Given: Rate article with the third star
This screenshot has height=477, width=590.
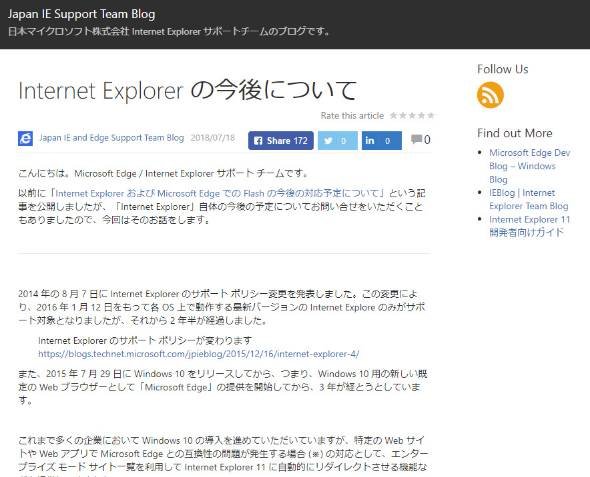Looking at the screenshot, I should (412, 115).
